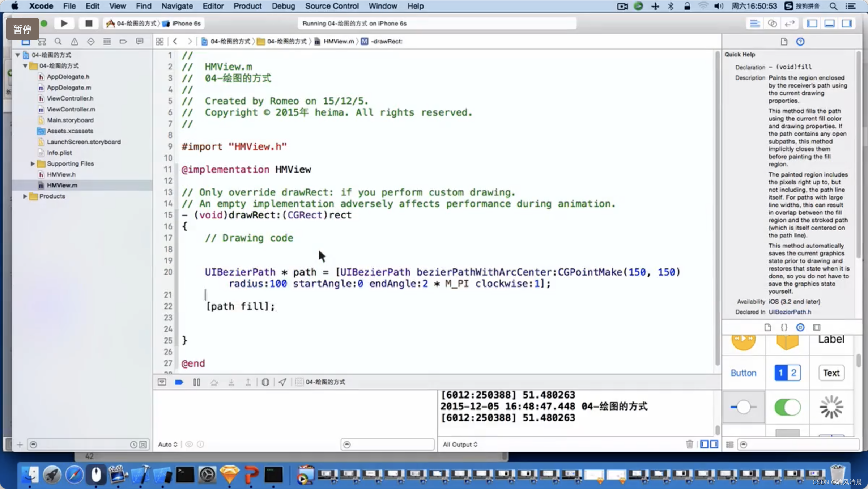Click the Run button to build project
Image resolution: width=868 pixels, height=489 pixels.
click(x=64, y=23)
